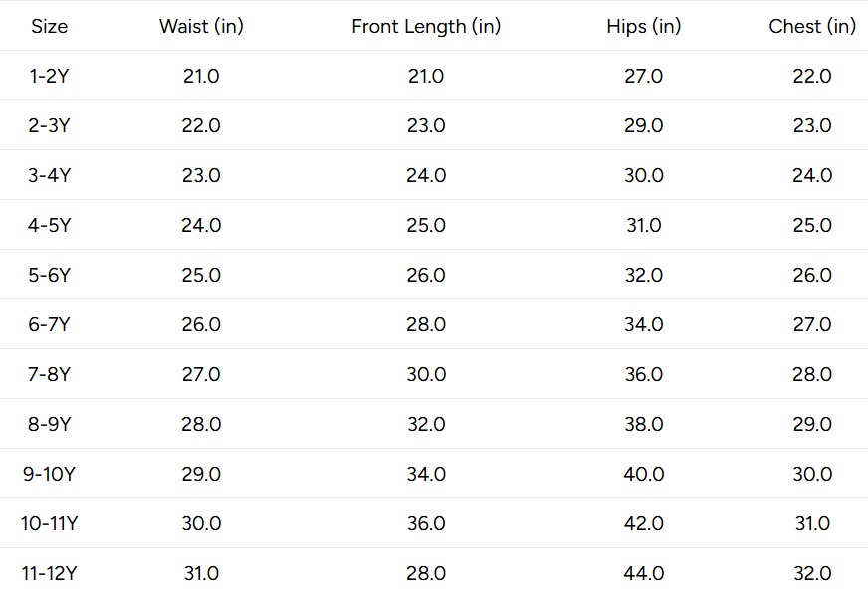868x594 pixels.
Task: Select the 7-8Y size label
Action: coord(49,374)
